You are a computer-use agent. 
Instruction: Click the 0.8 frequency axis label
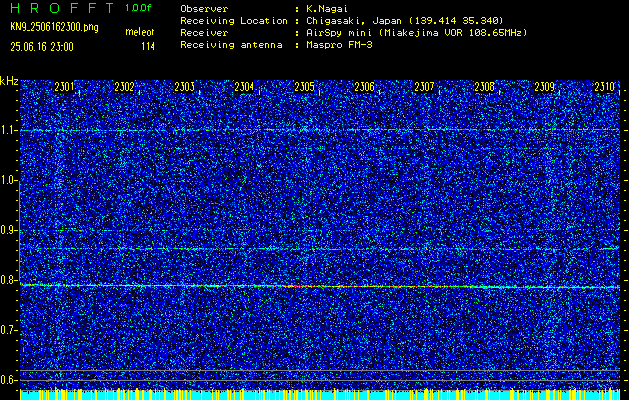pyautogui.click(x=8, y=280)
